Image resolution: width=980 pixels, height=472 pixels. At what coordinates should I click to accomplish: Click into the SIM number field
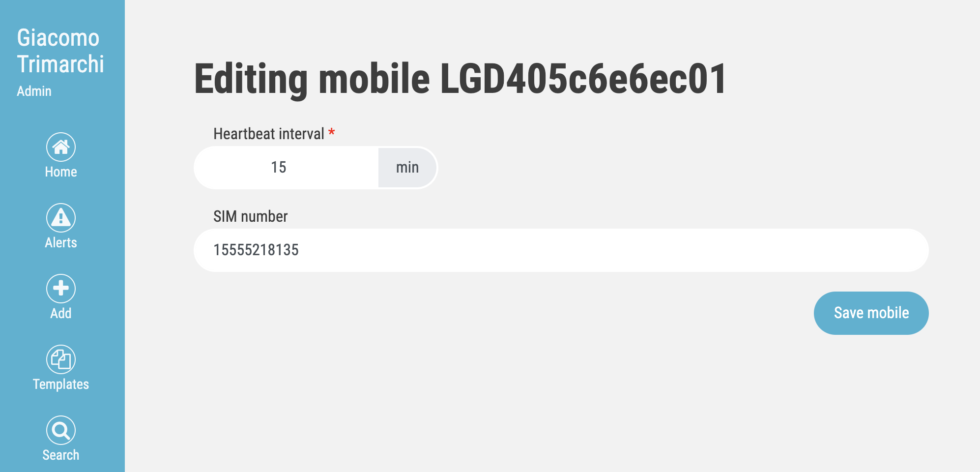(561, 250)
